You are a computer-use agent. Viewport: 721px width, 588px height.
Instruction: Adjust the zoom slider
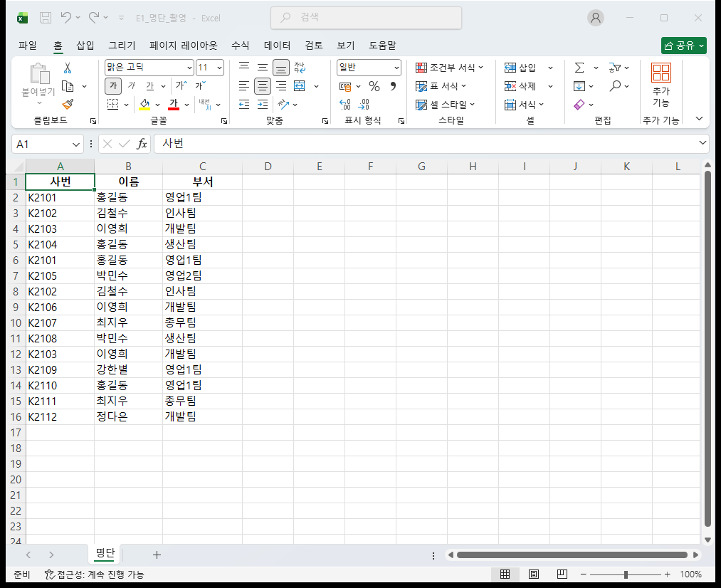tap(626, 574)
